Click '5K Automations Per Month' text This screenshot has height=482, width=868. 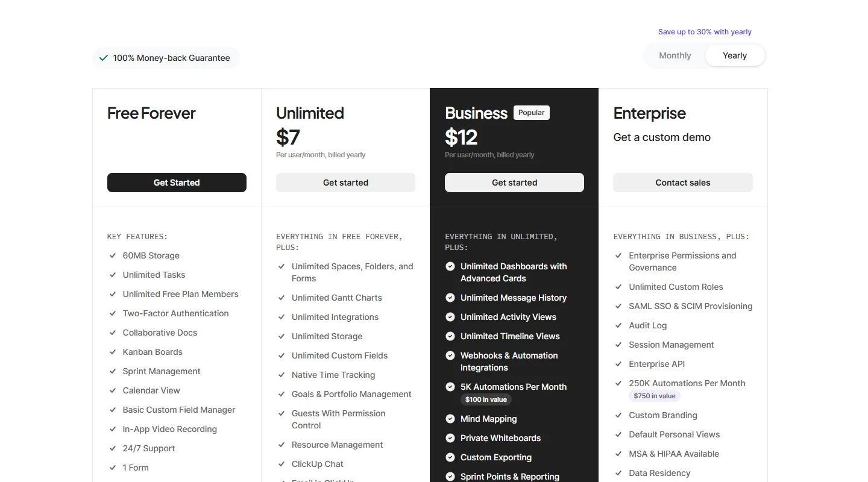(x=514, y=387)
